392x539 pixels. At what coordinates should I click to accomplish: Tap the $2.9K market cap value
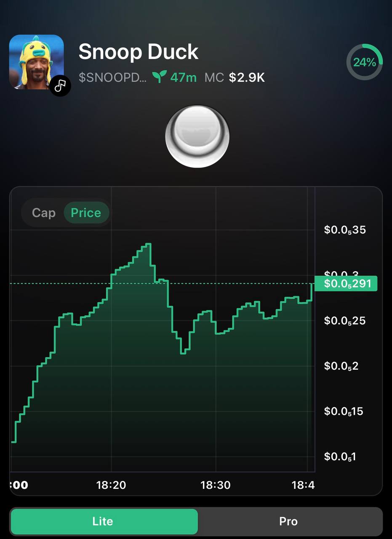click(x=247, y=77)
